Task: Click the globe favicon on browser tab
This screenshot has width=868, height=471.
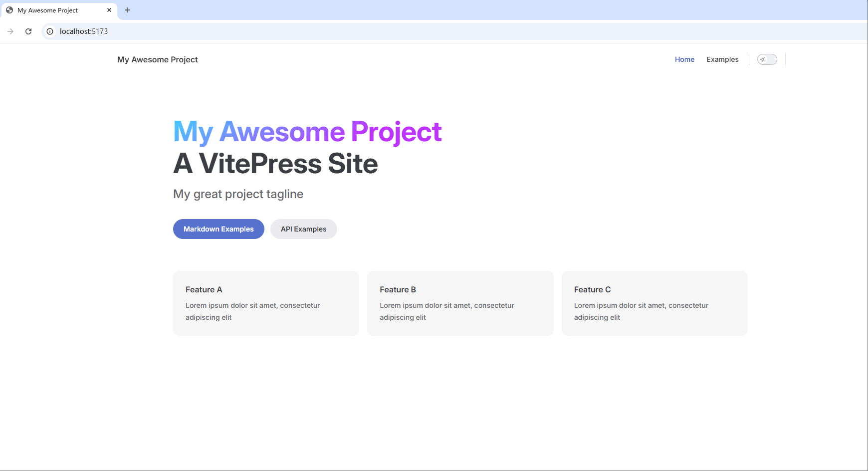Action: click(x=9, y=9)
